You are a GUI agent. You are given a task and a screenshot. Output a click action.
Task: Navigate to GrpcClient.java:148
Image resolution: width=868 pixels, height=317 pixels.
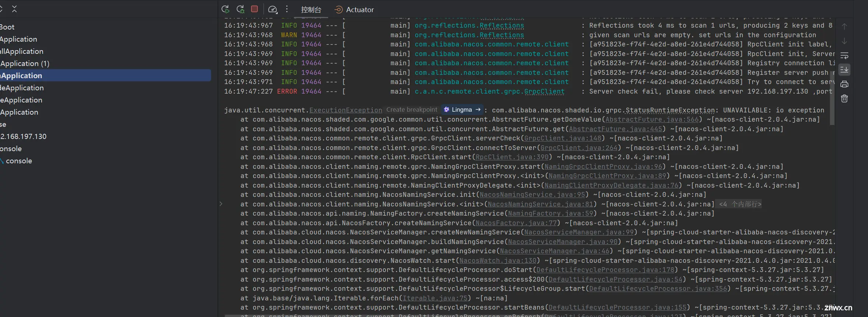click(x=563, y=138)
